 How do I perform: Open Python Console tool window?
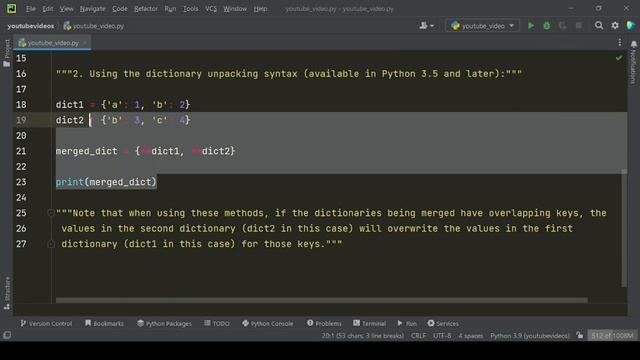[268, 323]
